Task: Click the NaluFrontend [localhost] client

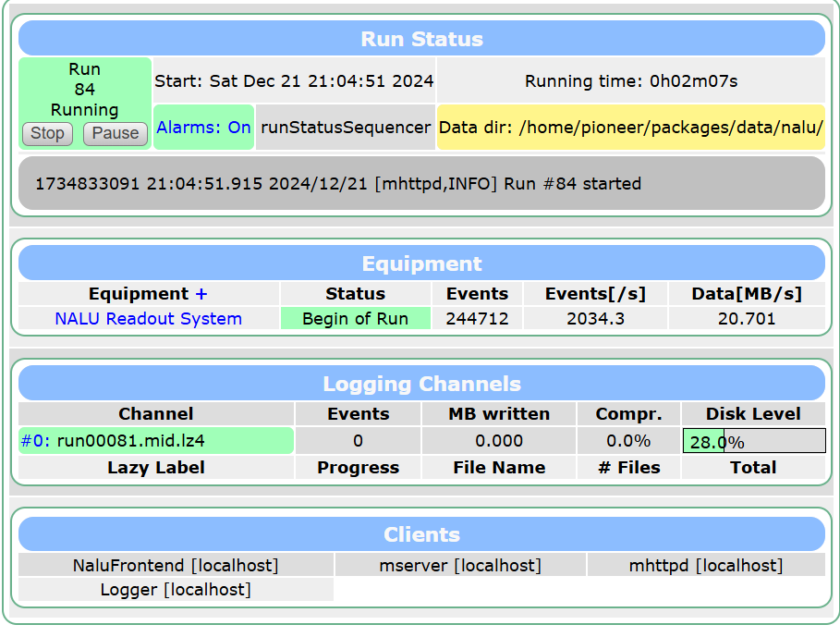Action: pos(176,566)
